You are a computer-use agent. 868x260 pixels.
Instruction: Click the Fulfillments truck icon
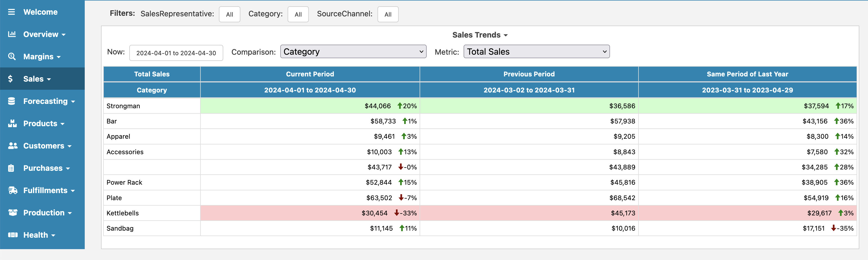pyautogui.click(x=12, y=190)
